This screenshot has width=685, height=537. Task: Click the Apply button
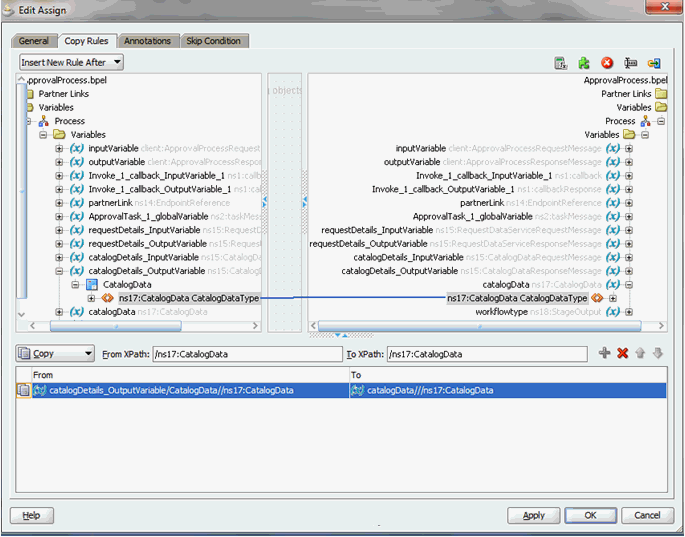(533, 516)
